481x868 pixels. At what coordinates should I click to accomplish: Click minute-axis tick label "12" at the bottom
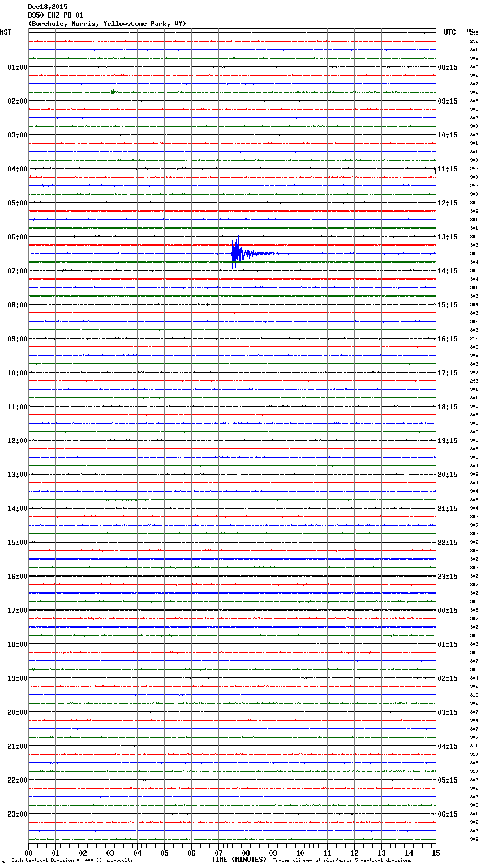pyautogui.click(x=354, y=853)
